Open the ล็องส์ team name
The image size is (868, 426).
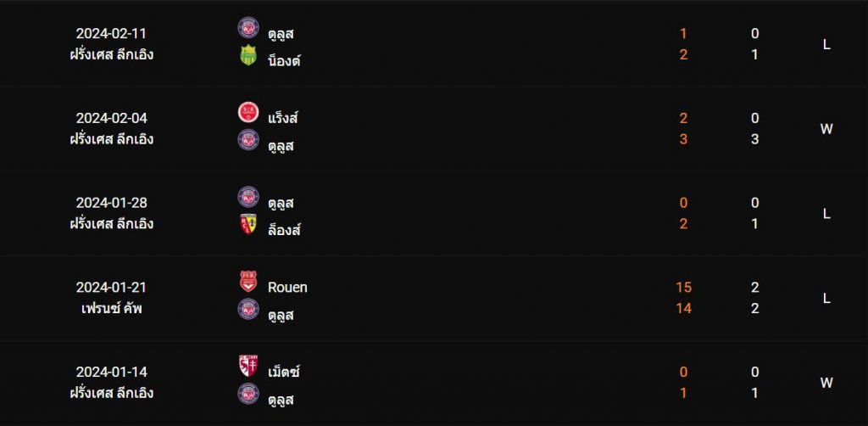284,229
